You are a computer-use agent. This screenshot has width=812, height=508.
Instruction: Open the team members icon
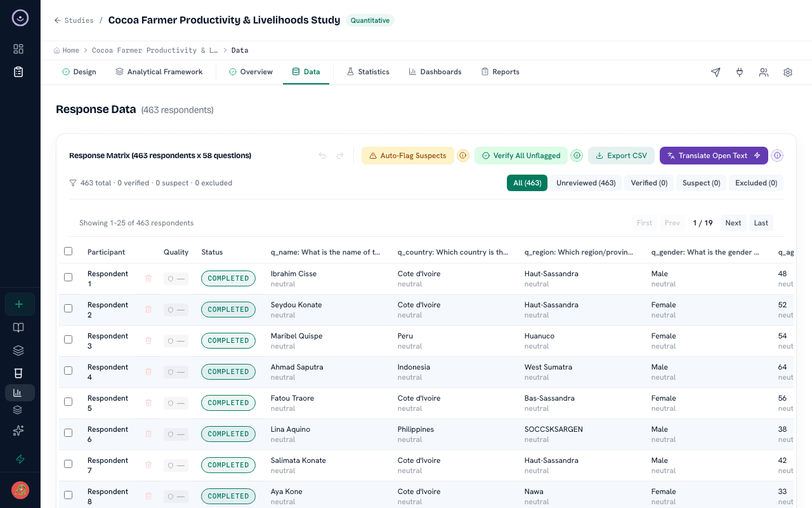[764, 72]
